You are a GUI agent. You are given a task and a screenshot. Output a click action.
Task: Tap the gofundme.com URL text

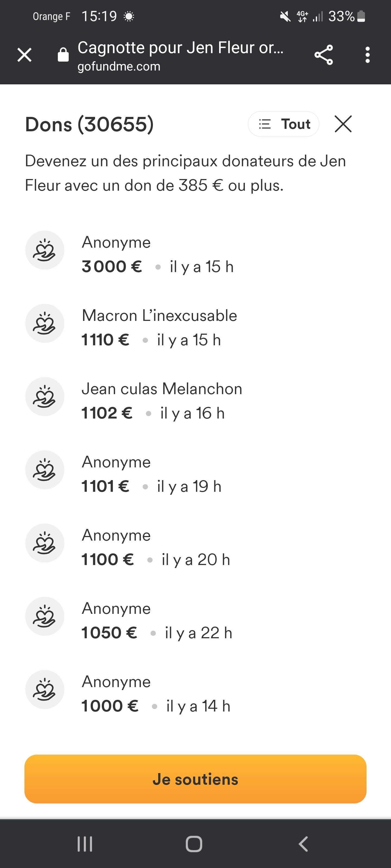point(119,66)
